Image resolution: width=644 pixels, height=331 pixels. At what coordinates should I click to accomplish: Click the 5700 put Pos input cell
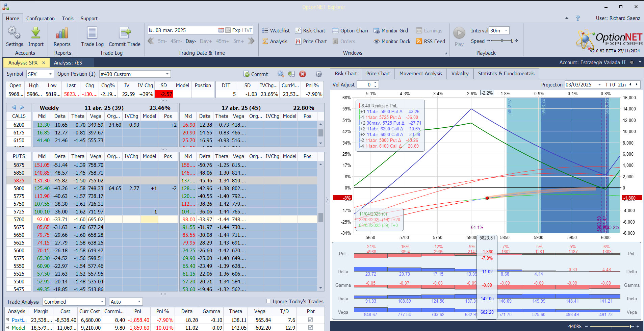click(x=168, y=219)
